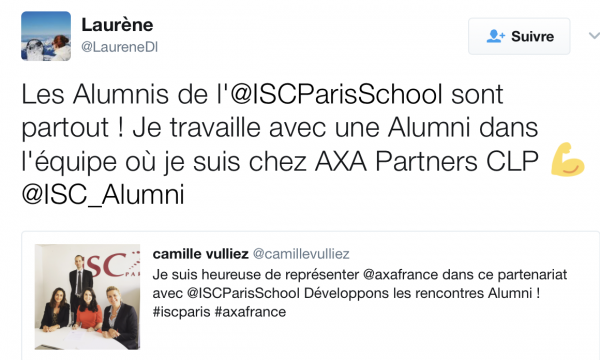Click the word Alumnis in the tweet
Viewport: 600px width, 360px height.
click(121, 94)
